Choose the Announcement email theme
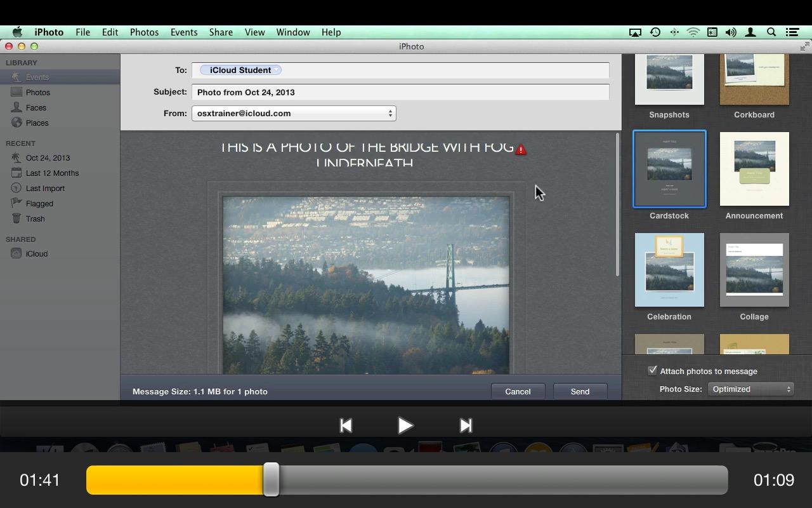 click(754, 169)
